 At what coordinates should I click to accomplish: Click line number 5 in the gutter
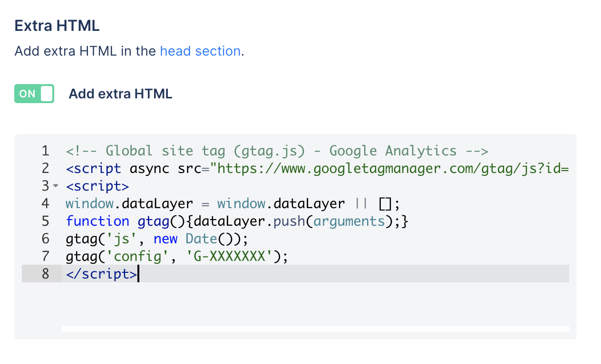[45, 221]
